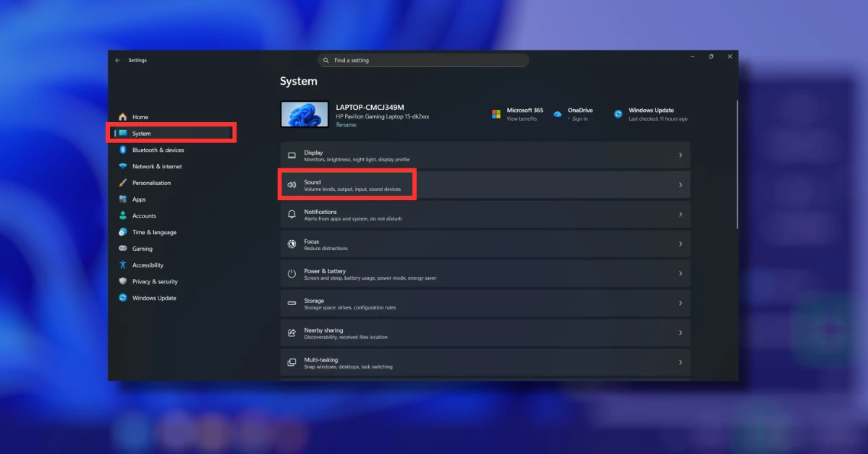
Task: Click the monitor icon on the Display row
Action: pyautogui.click(x=292, y=155)
